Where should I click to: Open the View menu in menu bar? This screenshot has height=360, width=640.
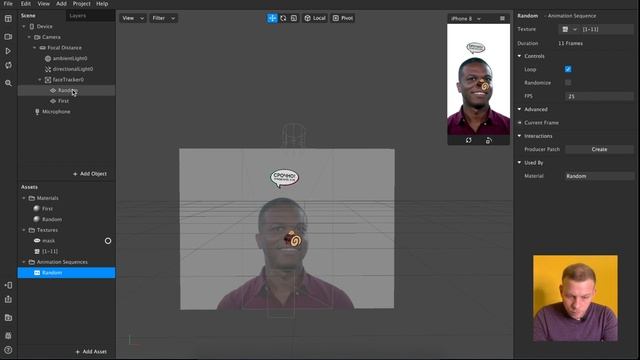coord(44,4)
